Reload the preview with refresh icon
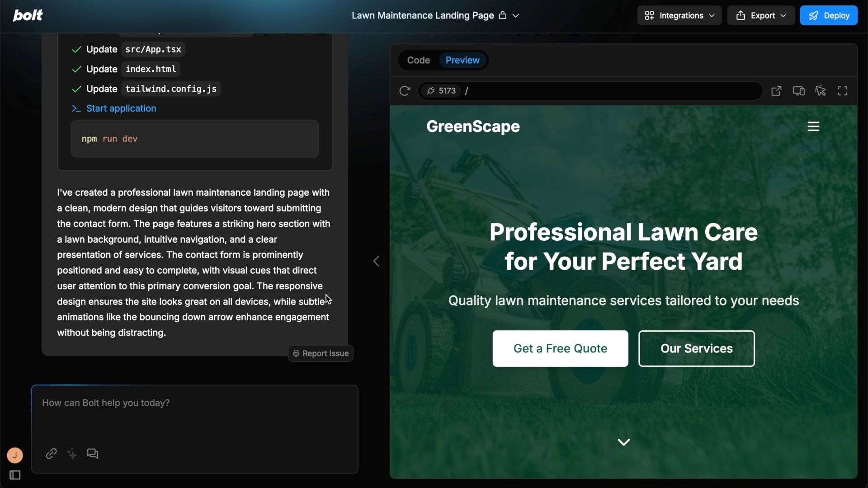 click(x=405, y=91)
